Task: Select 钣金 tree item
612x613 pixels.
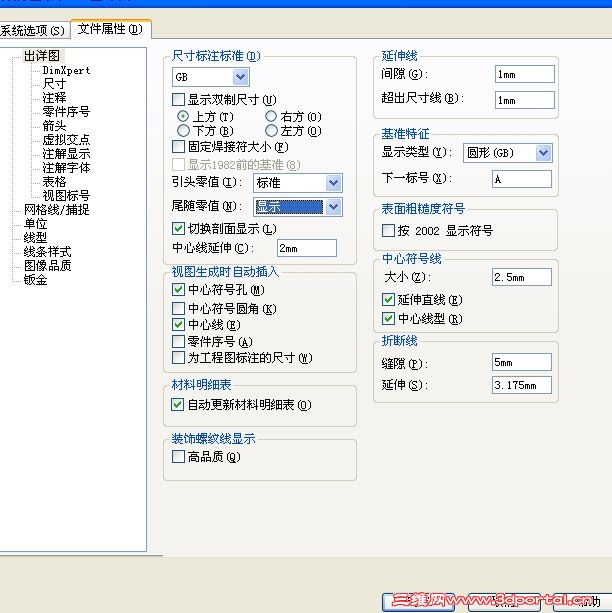Action: [x=35, y=280]
